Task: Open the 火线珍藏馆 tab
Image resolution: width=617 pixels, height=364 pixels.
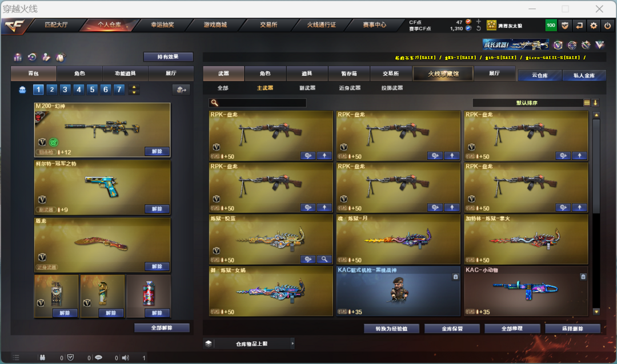Action: 443,74
